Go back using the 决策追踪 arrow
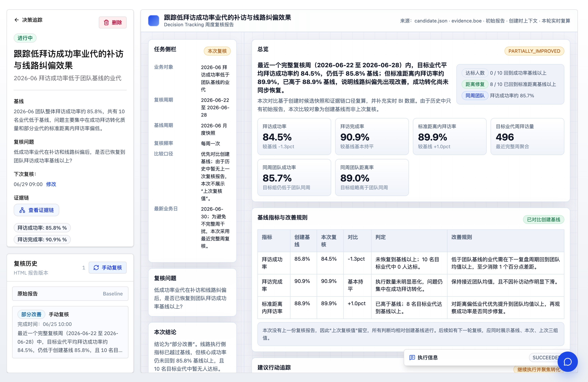The height and width of the screenshot is (382, 588). pos(16,20)
